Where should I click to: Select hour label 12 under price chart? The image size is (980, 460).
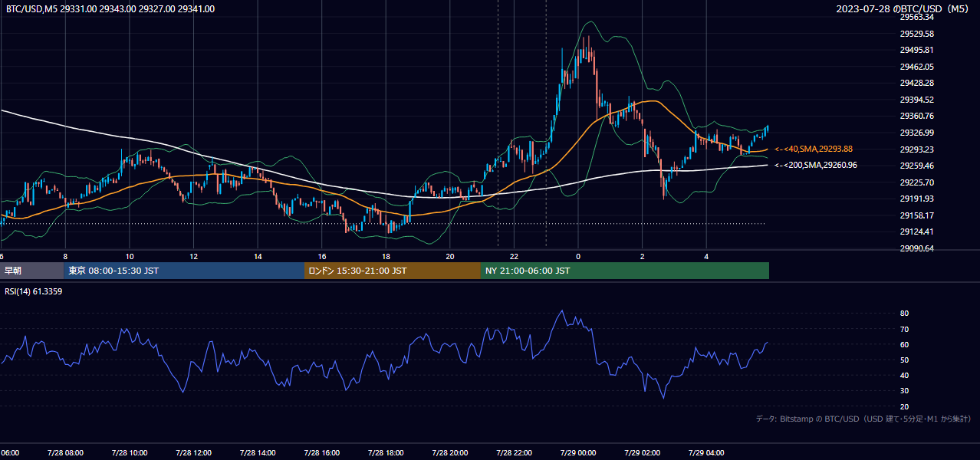coord(193,257)
